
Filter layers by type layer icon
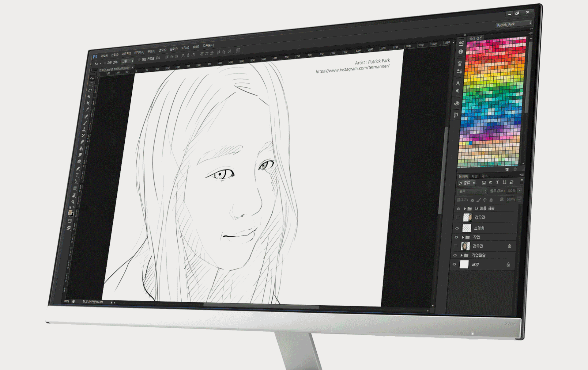[x=497, y=182]
